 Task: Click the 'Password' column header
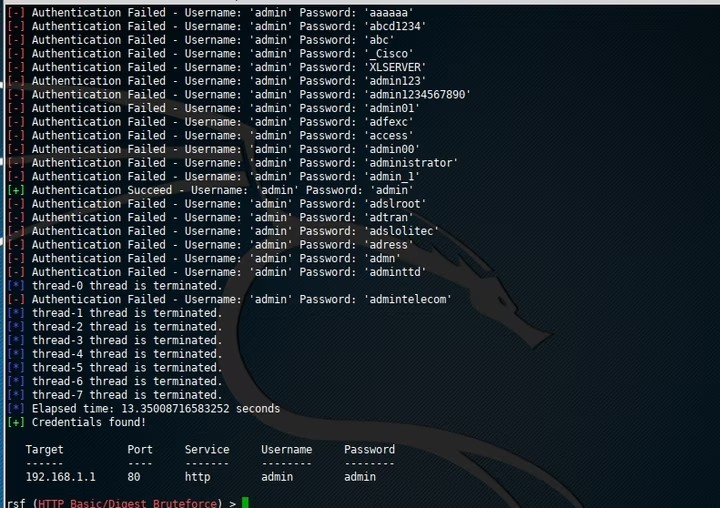point(369,450)
